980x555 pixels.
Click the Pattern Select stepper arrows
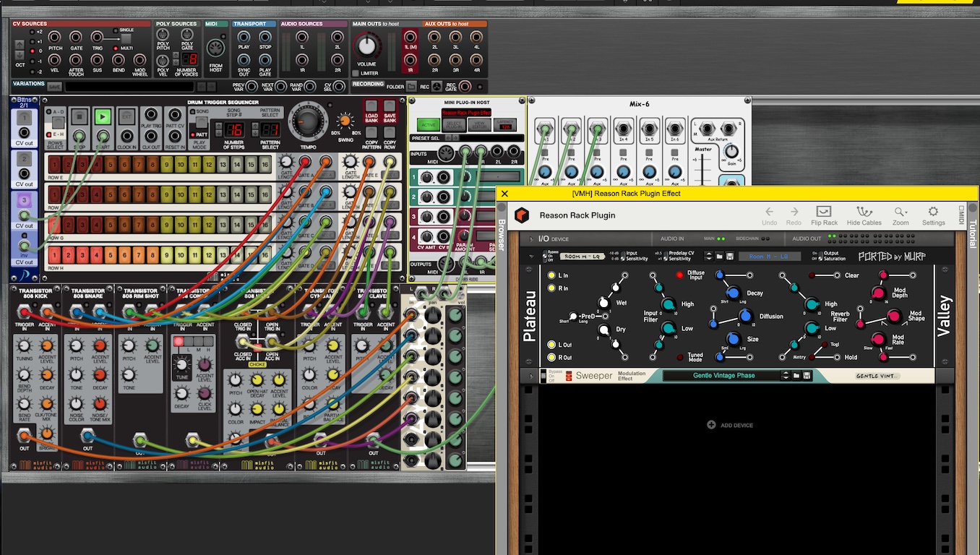pos(255,130)
